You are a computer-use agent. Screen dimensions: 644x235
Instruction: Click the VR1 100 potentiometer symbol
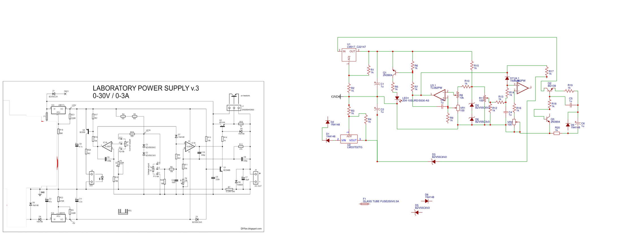pyautogui.click(x=458, y=108)
